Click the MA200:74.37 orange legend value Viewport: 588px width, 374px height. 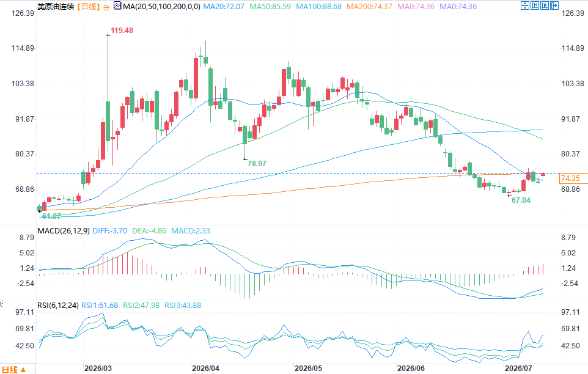click(369, 7)
